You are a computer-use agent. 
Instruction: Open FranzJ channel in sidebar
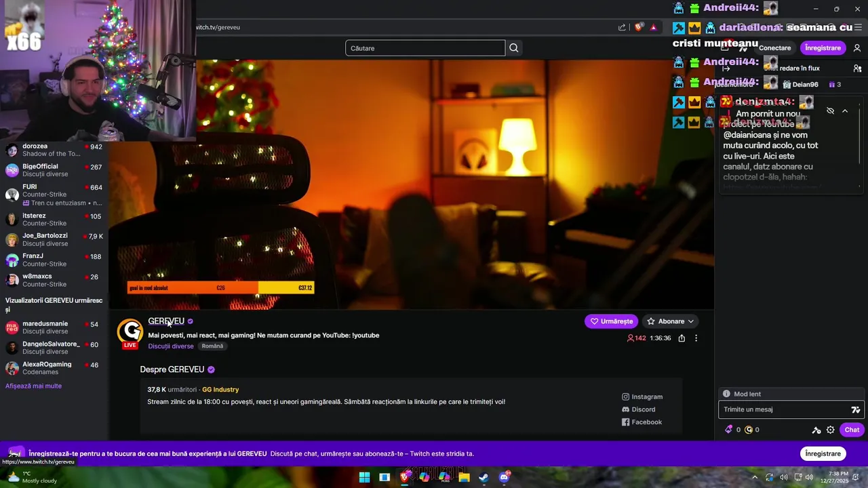pyautogui.click(x=54, y=260)
